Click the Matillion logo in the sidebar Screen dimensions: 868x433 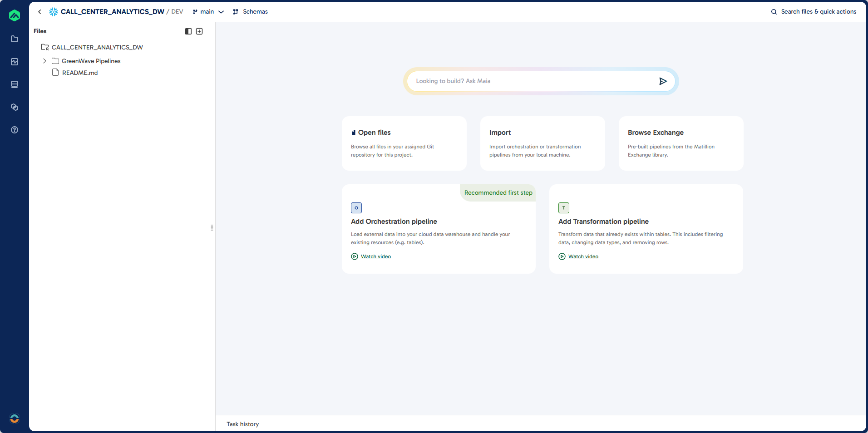coord(15,15)
